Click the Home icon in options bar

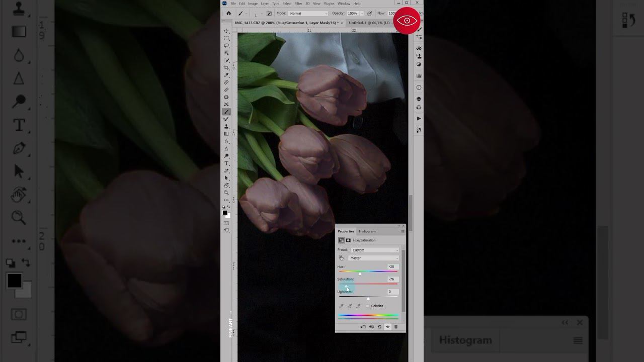[228, 14]
